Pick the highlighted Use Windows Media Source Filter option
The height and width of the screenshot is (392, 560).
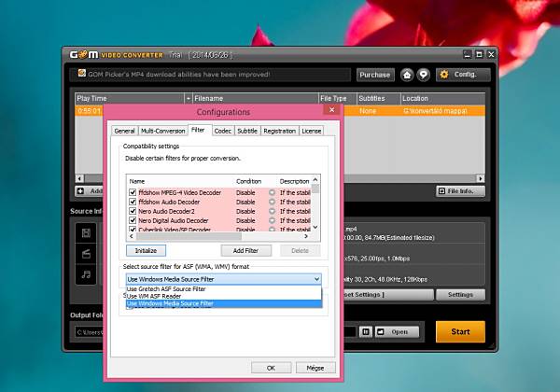click(x=224, y=303)
